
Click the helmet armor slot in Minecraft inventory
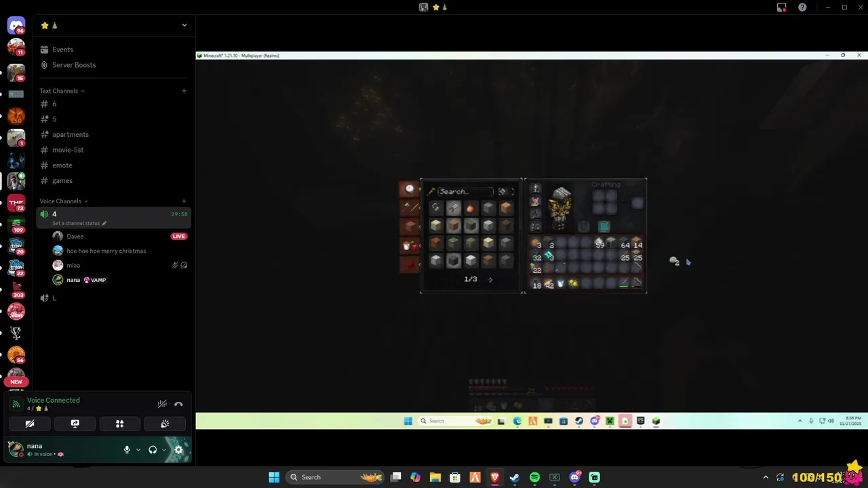coord(535,189)
